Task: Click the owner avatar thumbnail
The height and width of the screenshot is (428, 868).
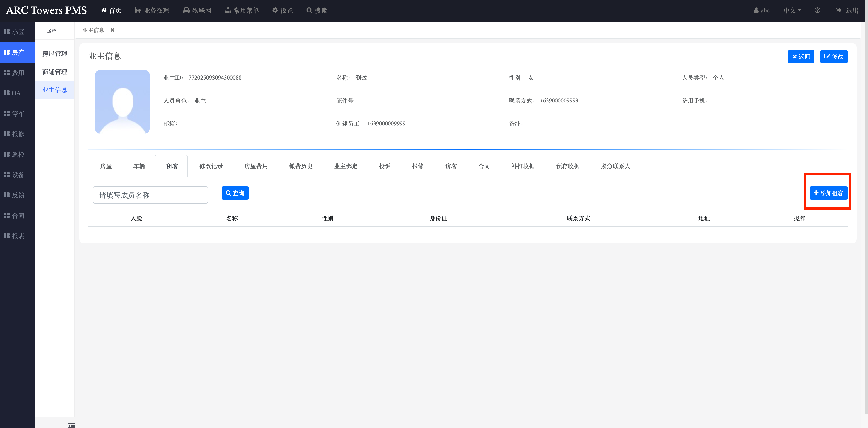Action: pyautogui.click(x=122, y=102)
